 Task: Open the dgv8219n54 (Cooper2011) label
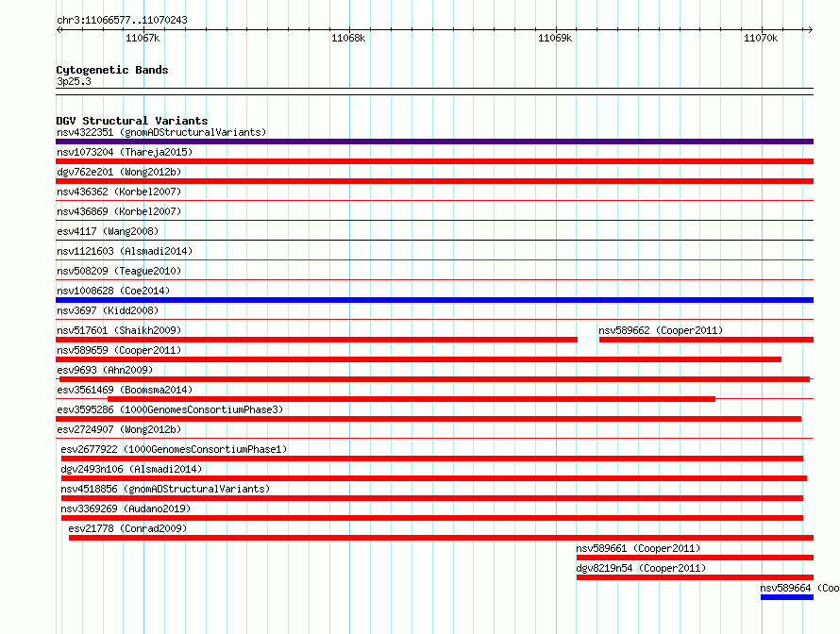pos(641,568)
